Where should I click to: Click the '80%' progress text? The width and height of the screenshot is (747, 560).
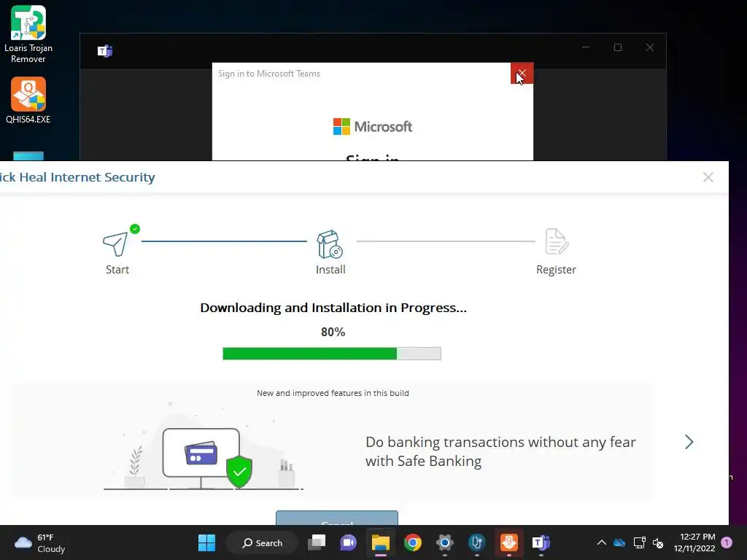pos(333,332)
